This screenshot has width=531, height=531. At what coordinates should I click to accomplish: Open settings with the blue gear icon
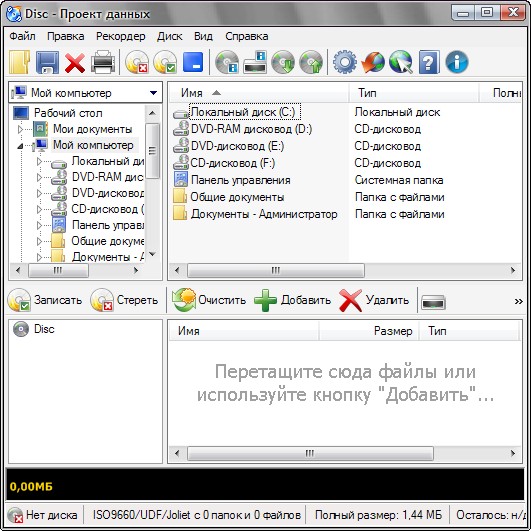pyautogui.click(x=345, y=62)
